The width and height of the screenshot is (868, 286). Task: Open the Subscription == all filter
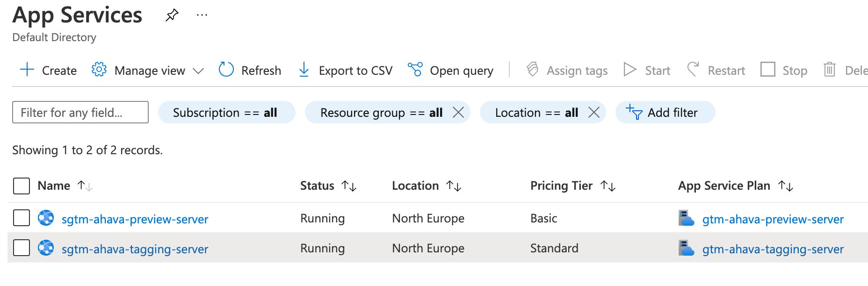[x=227, y=113]
